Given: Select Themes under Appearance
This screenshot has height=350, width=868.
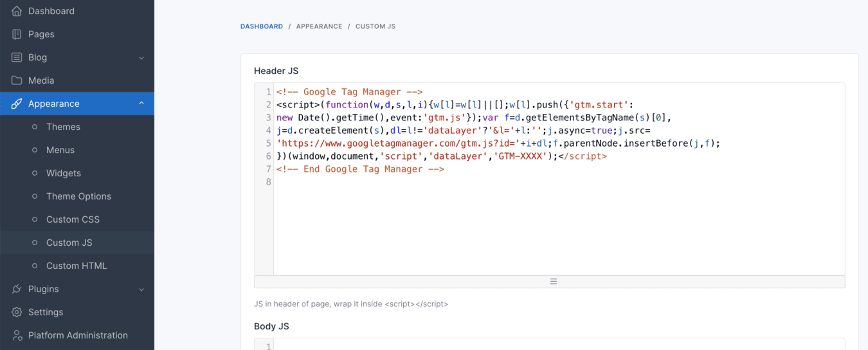Looking at the screenshot, I should (77, 127).
